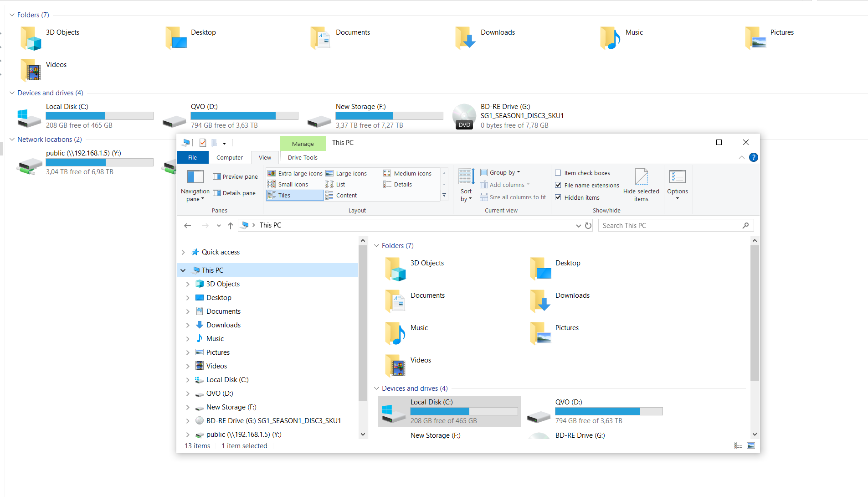Click public (Y:) usage bar in background window
Screen dimensions: 868x497
click(99, 162)
